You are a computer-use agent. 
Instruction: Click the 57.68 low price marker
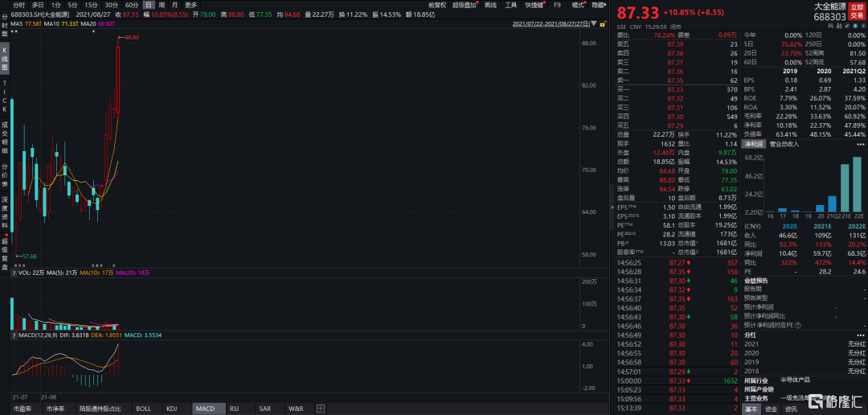[30, 256]
